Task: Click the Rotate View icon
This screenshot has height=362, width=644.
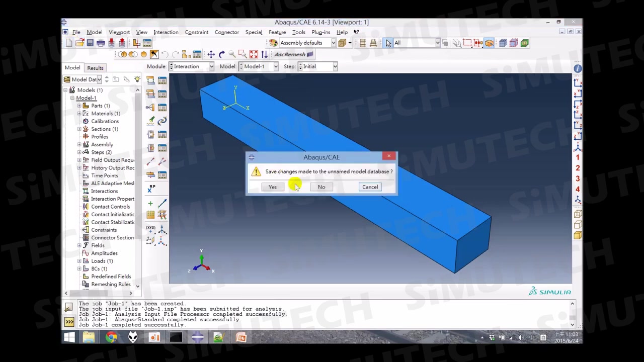Action: (x=221, y=54)
